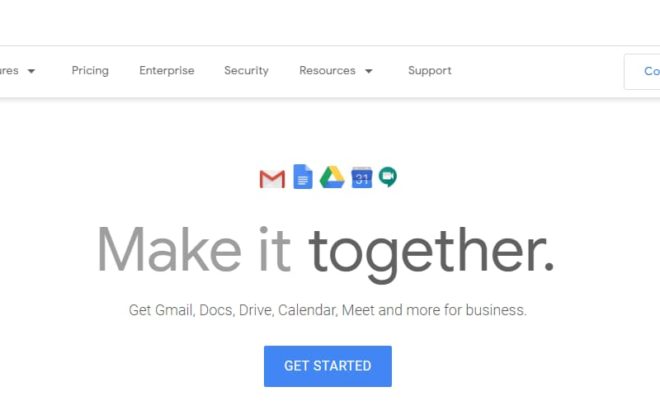Select Security in the navigation bar
This screenshot has width=660, height=420.
point(246,71)
